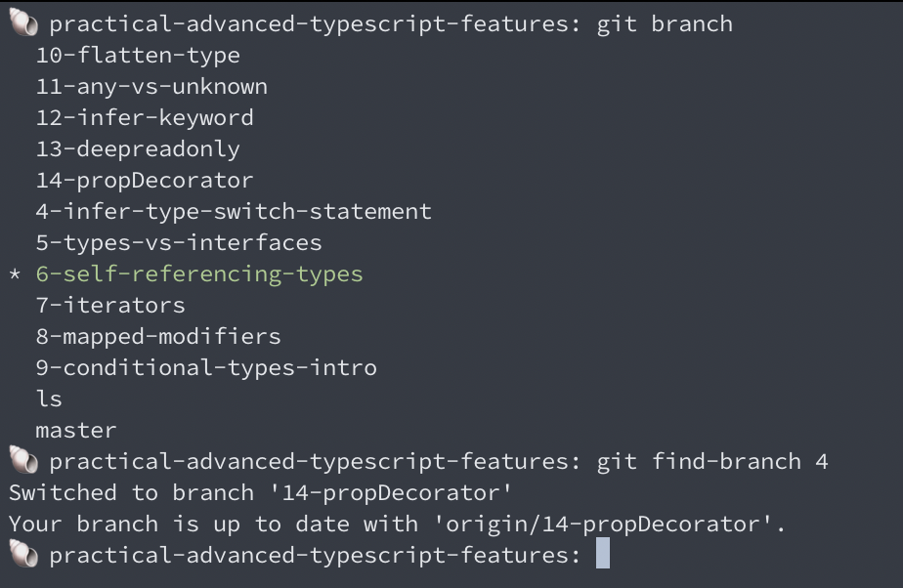The width and height of the screenshot is (903, 588).
Task: Select the 10-flatten-type branch name
Action: 138,56
